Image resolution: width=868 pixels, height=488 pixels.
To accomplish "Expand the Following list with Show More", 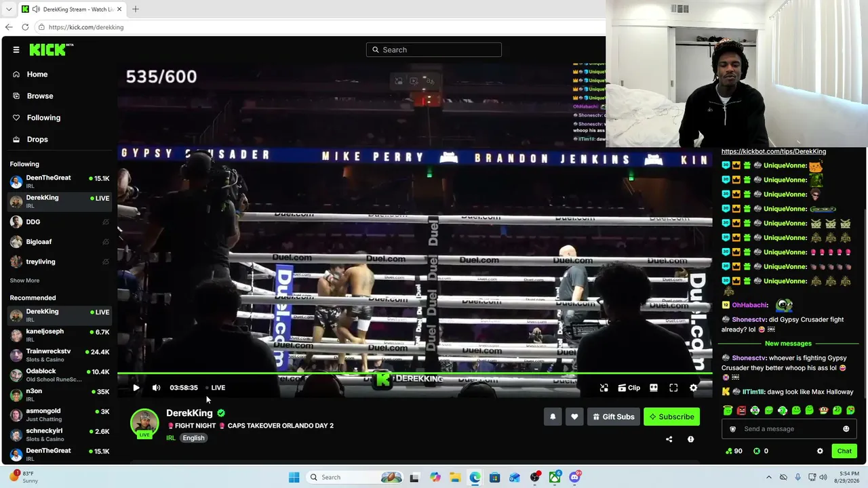I will [24, 281].
